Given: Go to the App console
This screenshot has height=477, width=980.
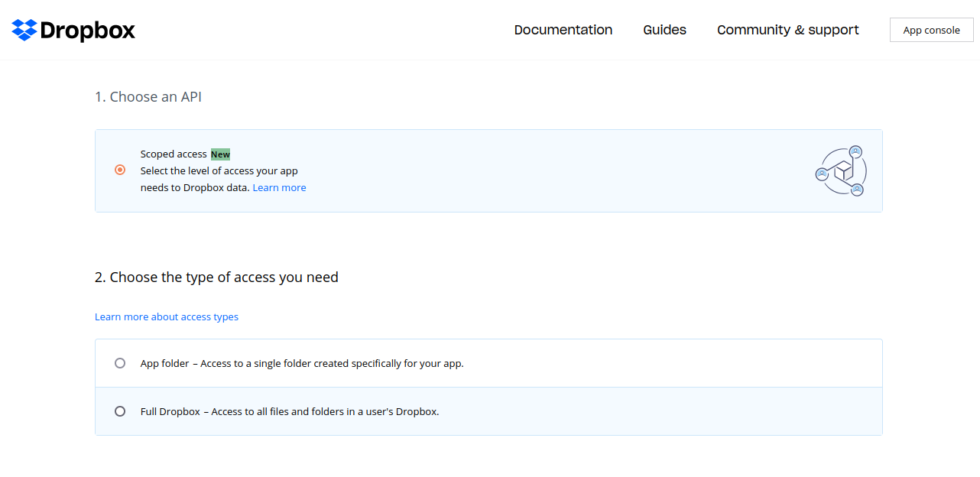Looking at the screenshot, I should click(x=932, y=30).
